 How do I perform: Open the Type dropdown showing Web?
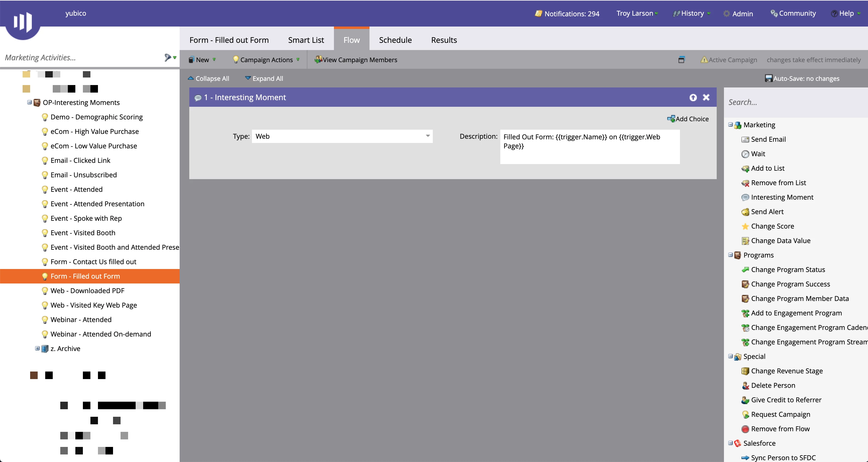point(427,136)
